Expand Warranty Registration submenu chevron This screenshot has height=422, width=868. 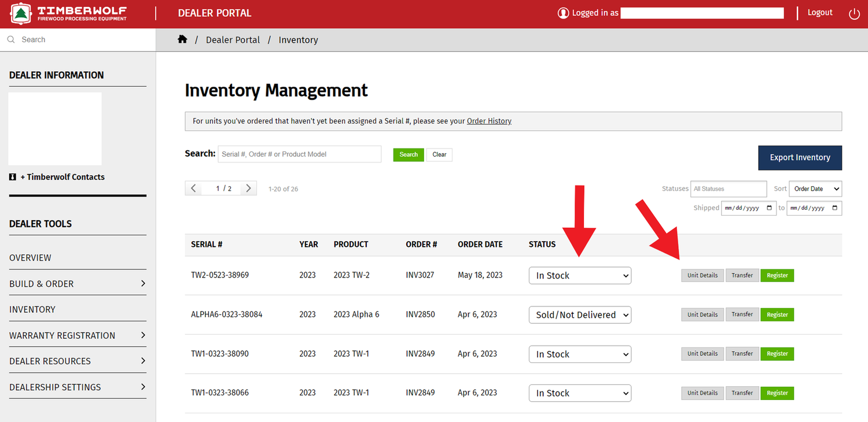pyautogui.click(x=143, y=335)
